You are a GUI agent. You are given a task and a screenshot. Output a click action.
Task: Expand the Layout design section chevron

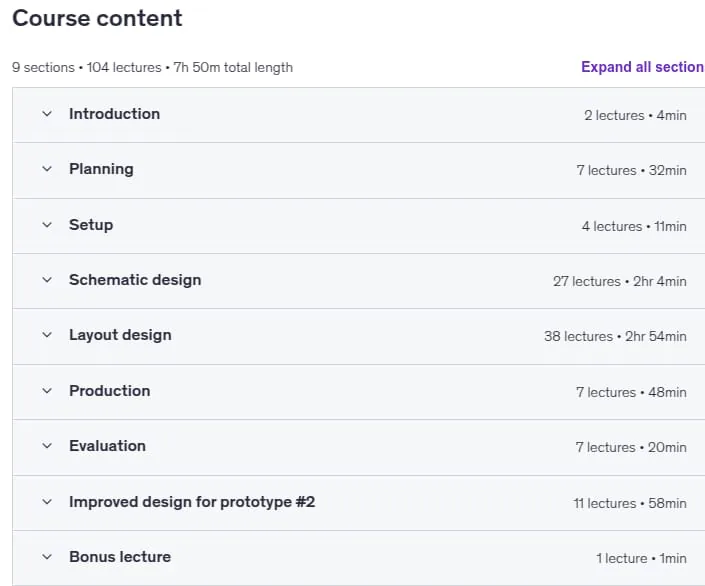pos(47,335)
